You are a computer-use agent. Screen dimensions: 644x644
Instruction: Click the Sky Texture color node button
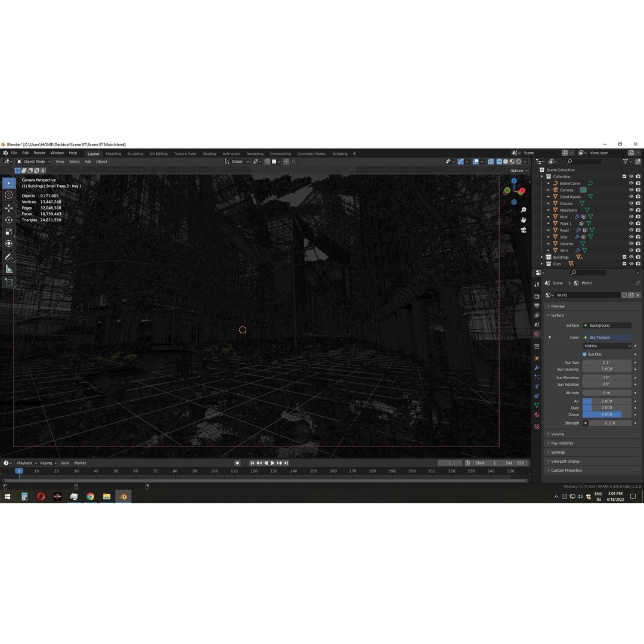(x=607, y=338)
